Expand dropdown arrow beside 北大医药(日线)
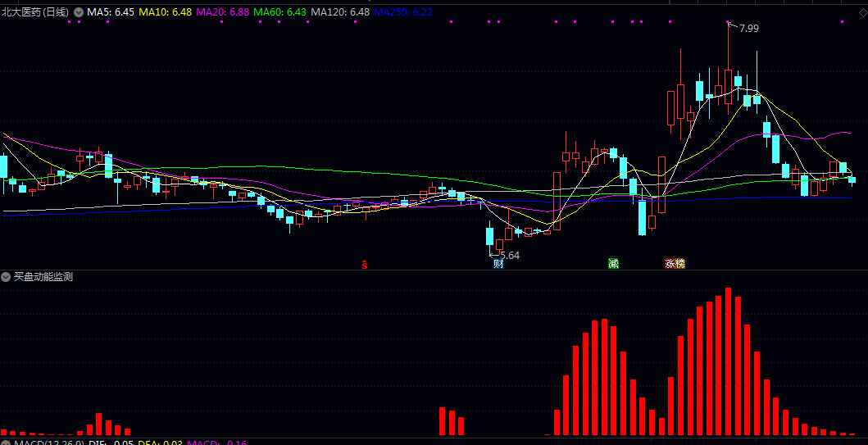The image size is (868, 445). coord(79,12)
